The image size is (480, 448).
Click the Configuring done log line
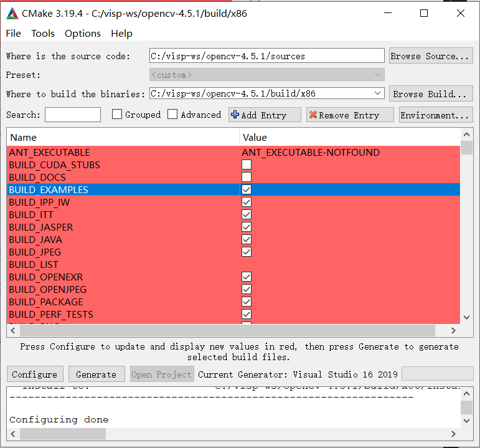point(59,419)
